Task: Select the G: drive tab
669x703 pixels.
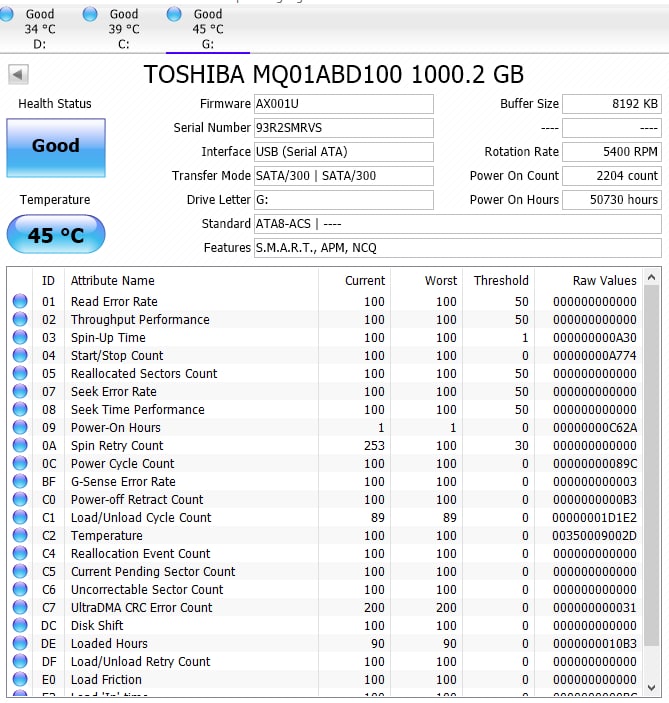Action: (x=208, y=29)
